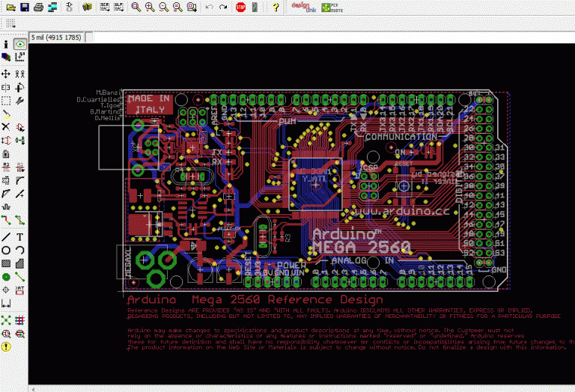The width and height of the screenshot is (575, 392).
Task: Undo the last action
Action: 209,7
